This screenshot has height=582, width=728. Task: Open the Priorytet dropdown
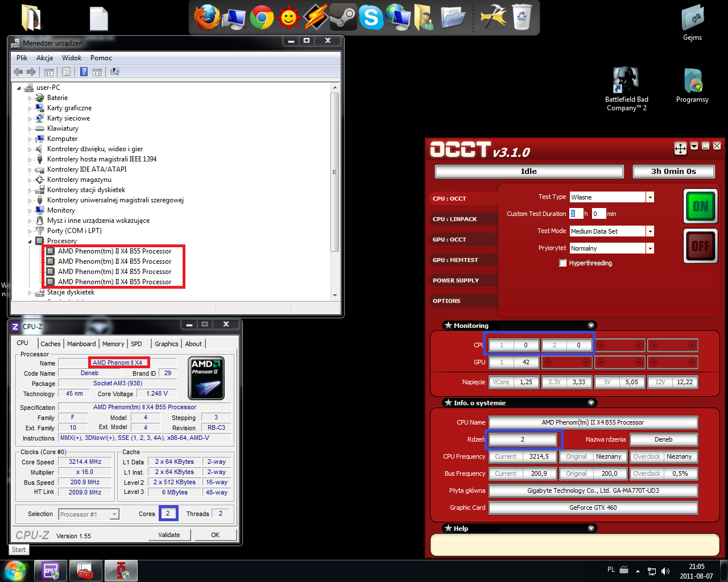[x=650, y=248]
